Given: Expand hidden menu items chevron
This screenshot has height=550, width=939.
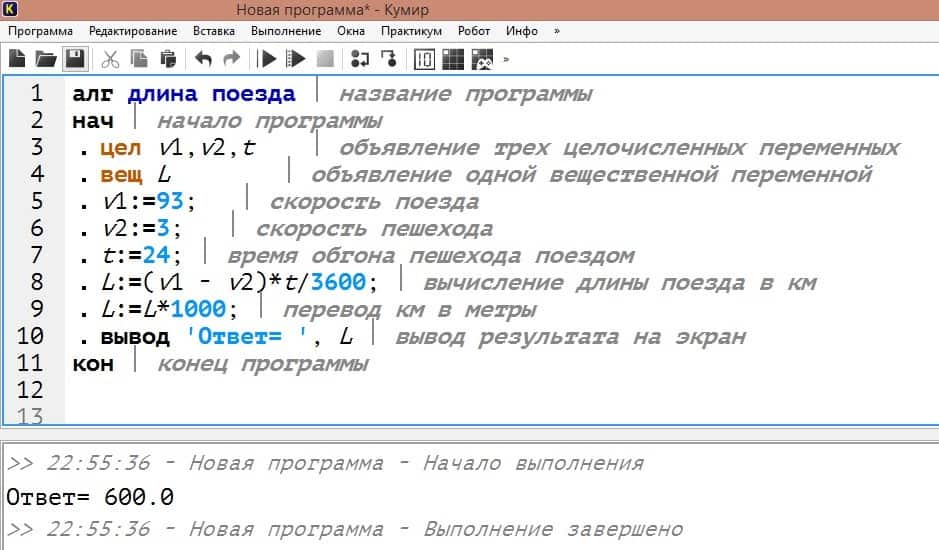Looking at the screenshot, I should pos(557,31).
